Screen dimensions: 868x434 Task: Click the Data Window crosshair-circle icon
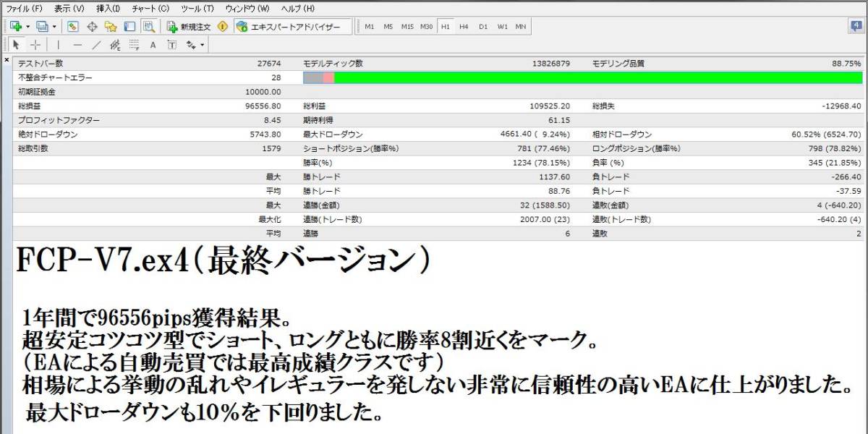tap(92, 27)
